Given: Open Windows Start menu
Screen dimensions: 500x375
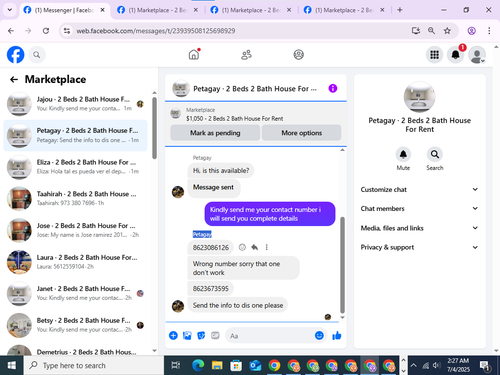Looking at the screenshot, I should coord(12,366).
